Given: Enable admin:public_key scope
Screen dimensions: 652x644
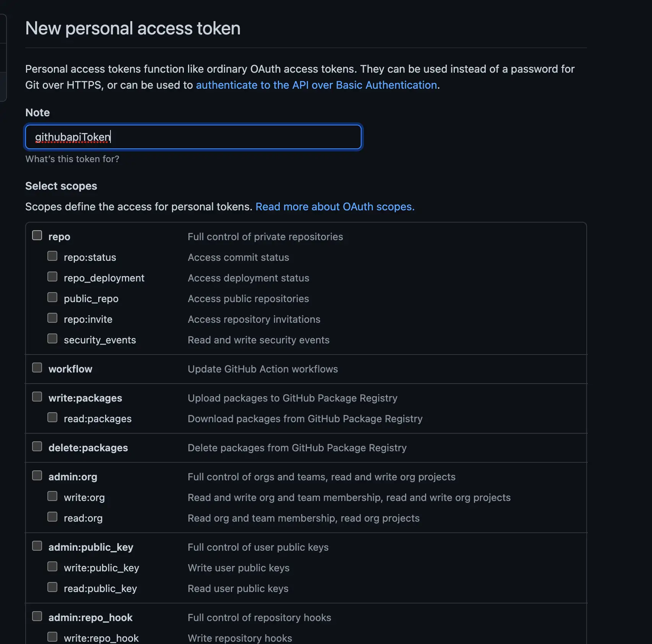Looking at the screenshot, I should (x=37, y=546).
